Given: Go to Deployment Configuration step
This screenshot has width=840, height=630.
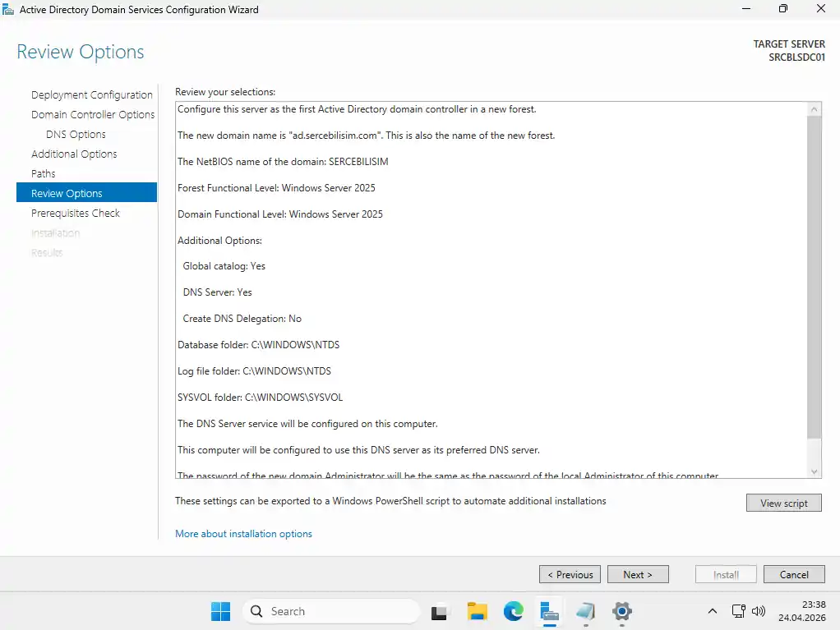Looking at the screenshot, I should coord(91,94).
